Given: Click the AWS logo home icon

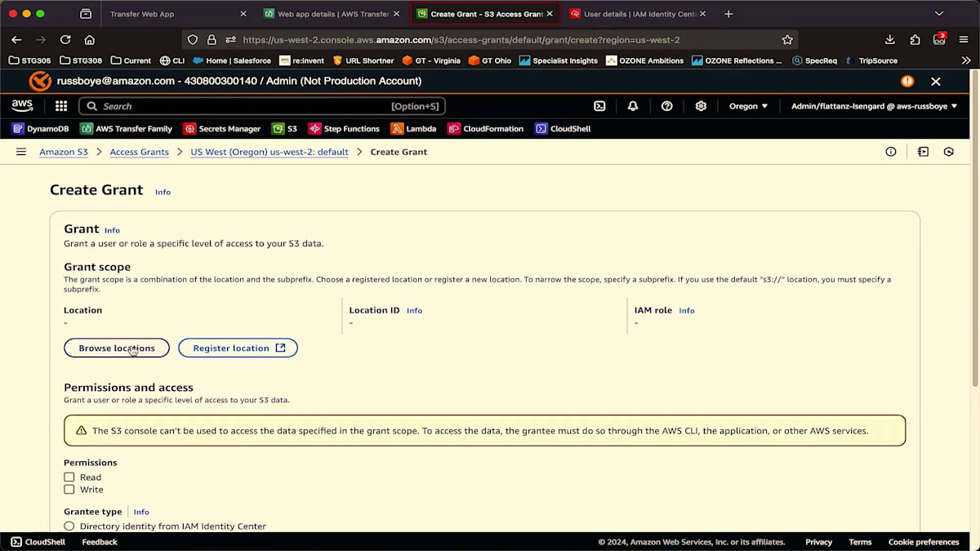Looking at the screenshot, I should (x=22, y=106).
